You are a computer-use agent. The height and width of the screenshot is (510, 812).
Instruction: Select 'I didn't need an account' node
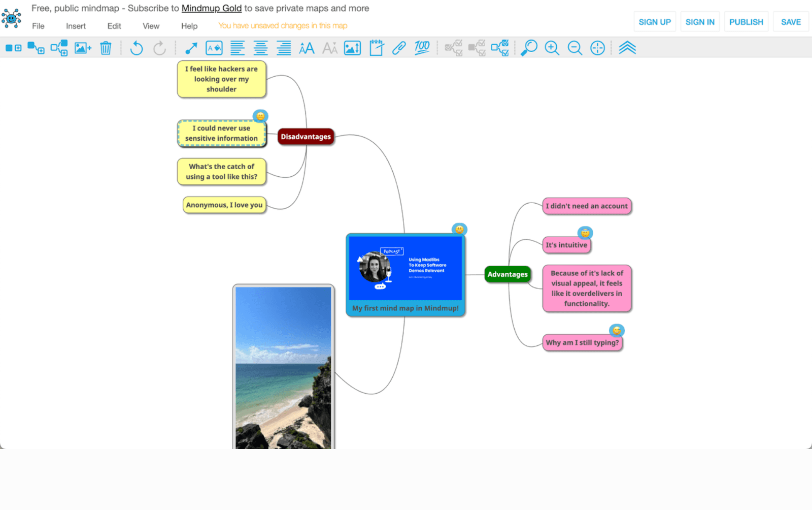pos(587,206)
